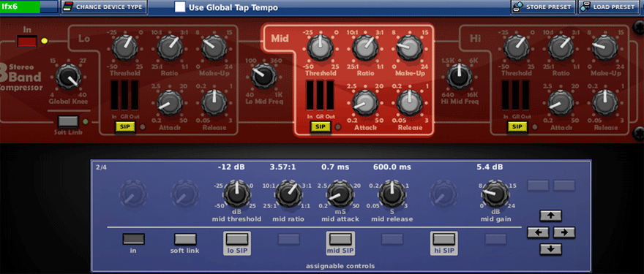Viewport: 644px width, 274px height.
Task: Click the Lo Mid Freq knob
Action: click(263, 76)
